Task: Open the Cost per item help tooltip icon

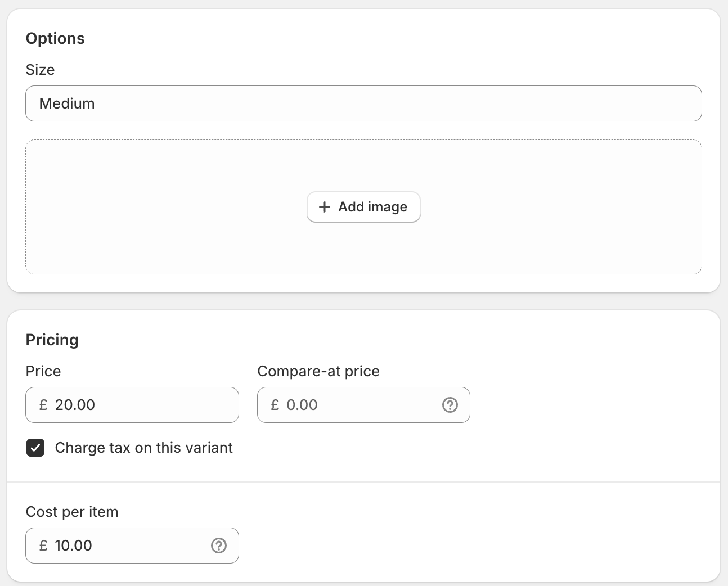Action: tap(218, 545)
